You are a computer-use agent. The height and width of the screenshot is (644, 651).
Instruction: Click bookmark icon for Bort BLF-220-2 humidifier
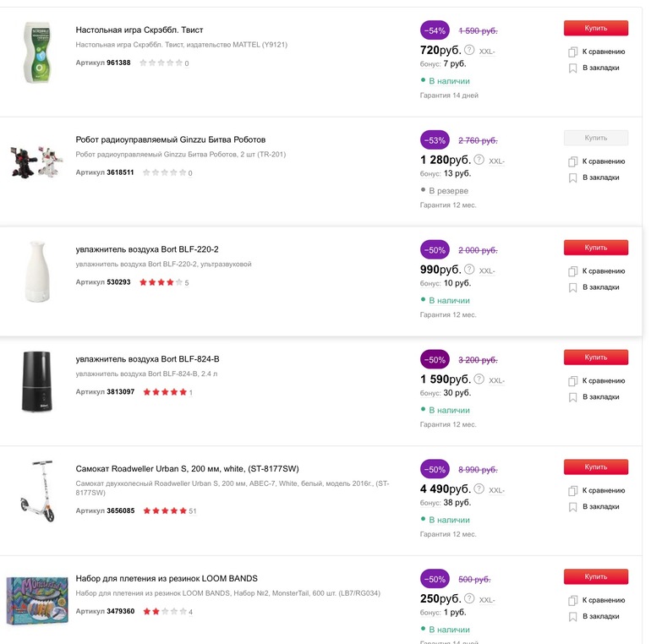(x=572, y=287)
